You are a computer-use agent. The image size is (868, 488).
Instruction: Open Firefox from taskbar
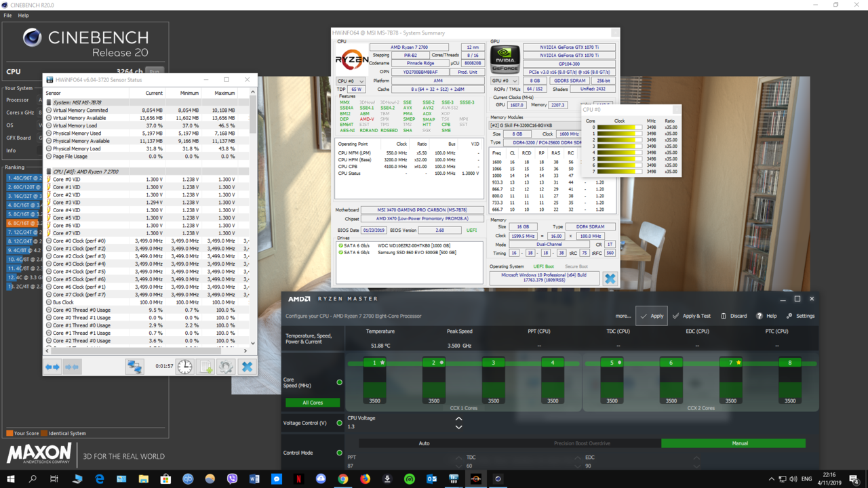click(366, 479)
